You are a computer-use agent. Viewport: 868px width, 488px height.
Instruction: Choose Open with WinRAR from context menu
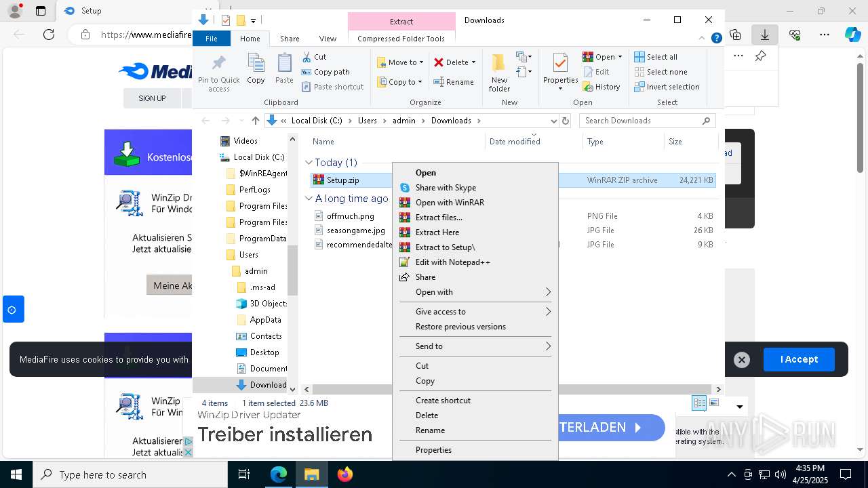[475, 203]
